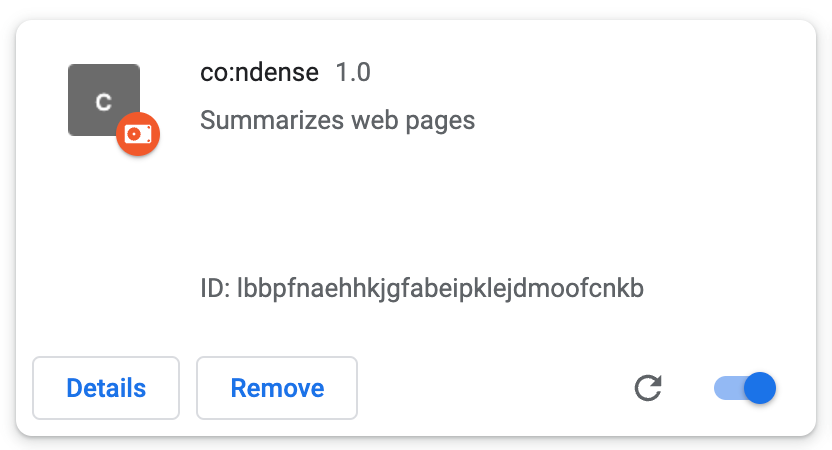Click the co:ndense extension name

point(259,72)
